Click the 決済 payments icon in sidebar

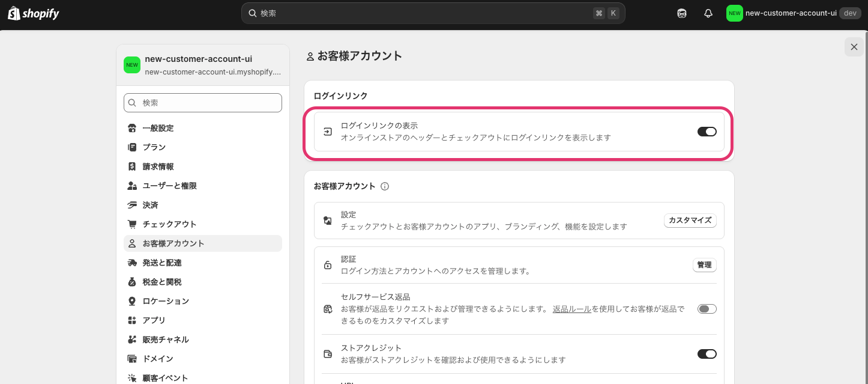pos(132,205)
